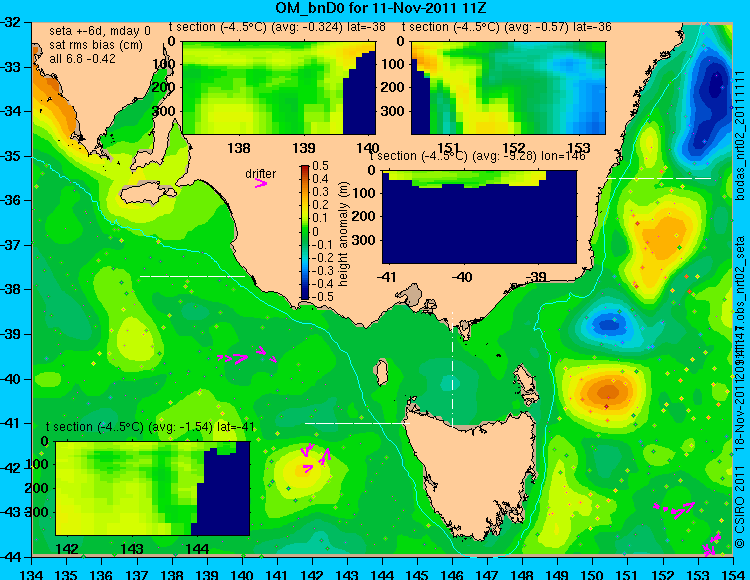The height and width of the screenshot is (580, 750).
Task: Click the 138 tick under the lat=-38 inset
Action: (x=238, y=148)
